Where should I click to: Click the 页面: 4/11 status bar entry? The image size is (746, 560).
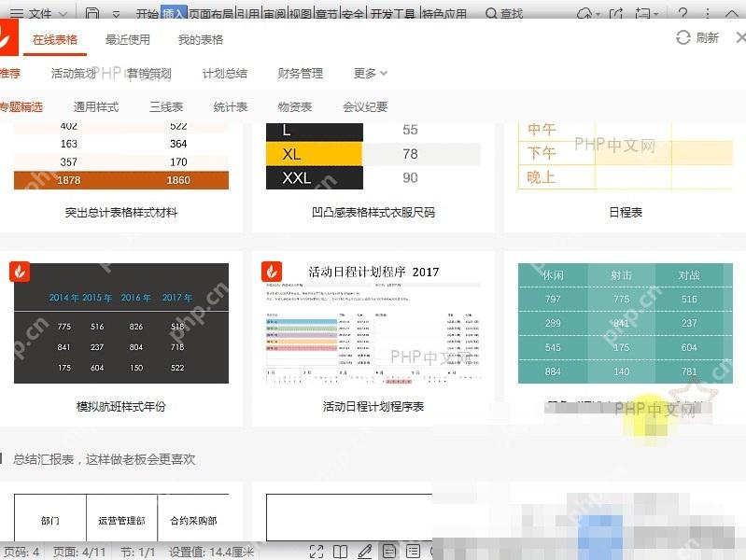[x=79, y=552]
